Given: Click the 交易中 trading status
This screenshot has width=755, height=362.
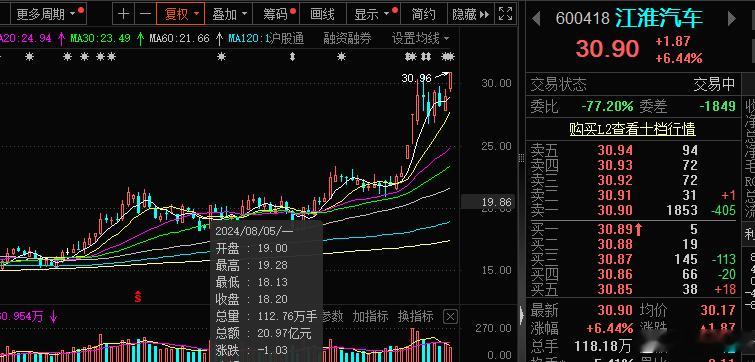Looking at the screenshot, I should tap(714, 84).
